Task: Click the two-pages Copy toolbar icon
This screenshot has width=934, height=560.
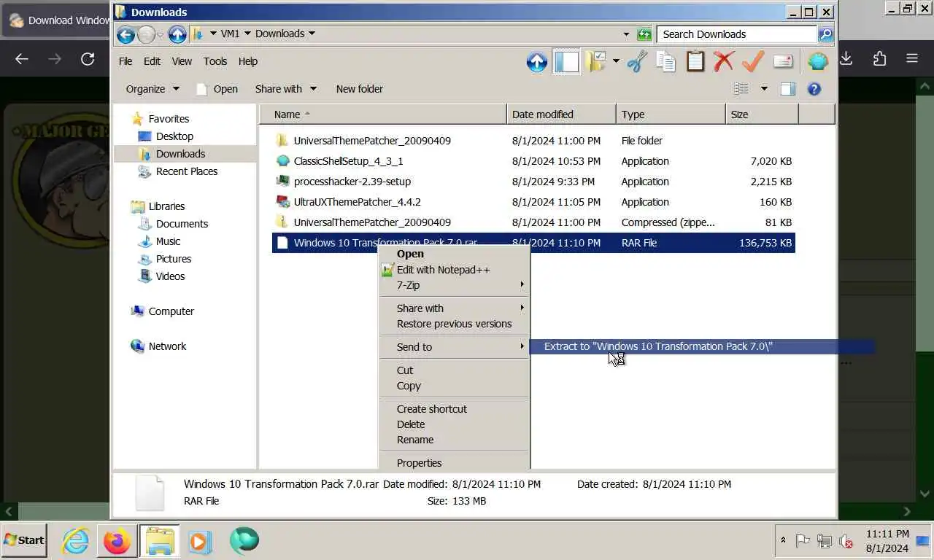Action: tap(665, 62)
